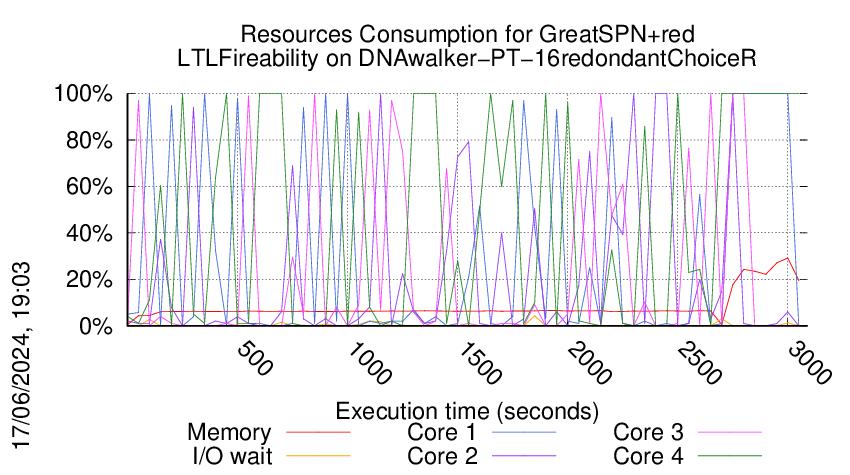Click the 'Core 2' legend label
The height and width of the screenshot is (475, 850).
click(443, 456)
